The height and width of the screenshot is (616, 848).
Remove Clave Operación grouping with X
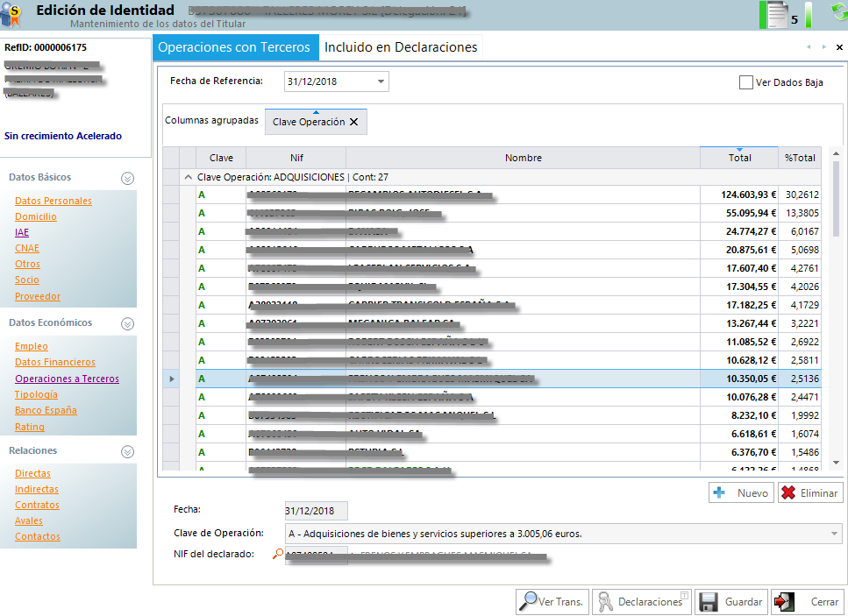[353, 122]
